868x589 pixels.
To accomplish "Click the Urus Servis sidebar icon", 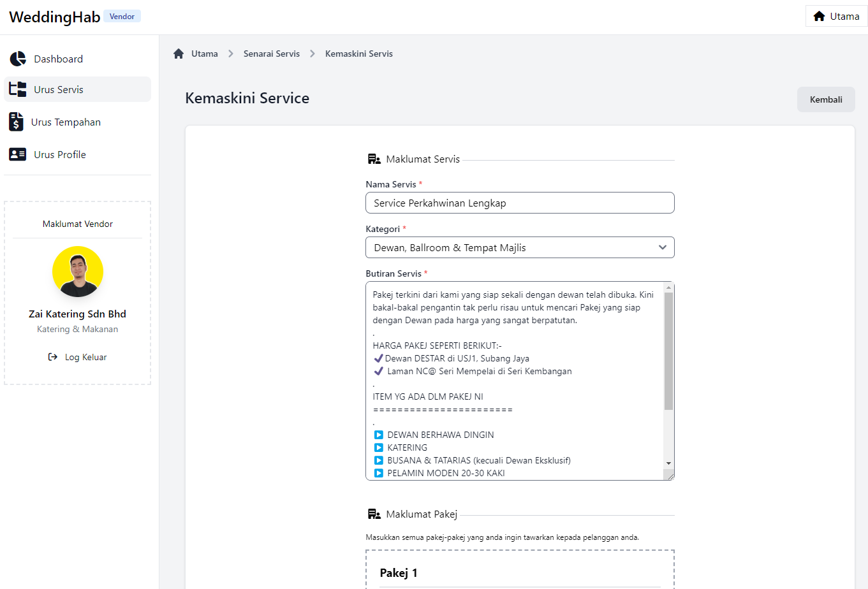I will [18, 89].
